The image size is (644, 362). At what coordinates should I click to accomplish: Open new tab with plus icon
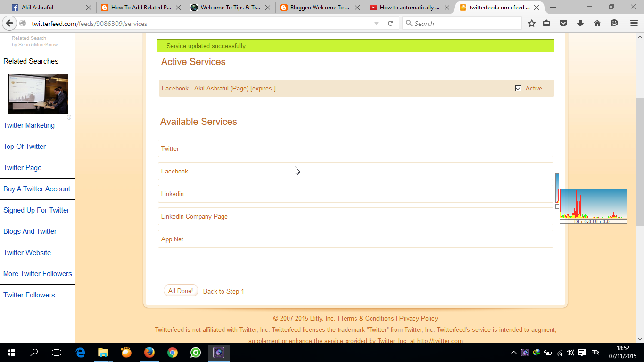pyautogui.click(x=553, y=8)
